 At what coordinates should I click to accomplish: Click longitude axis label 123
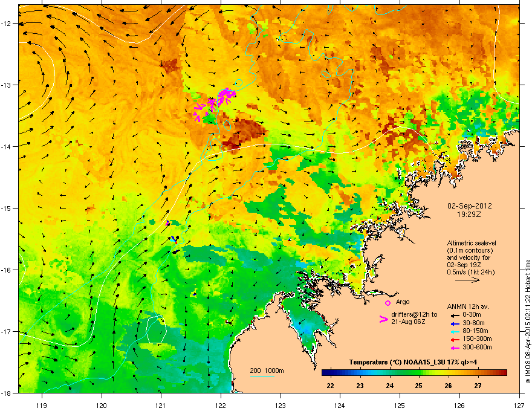pyautogui.click(x=281, y=405)
